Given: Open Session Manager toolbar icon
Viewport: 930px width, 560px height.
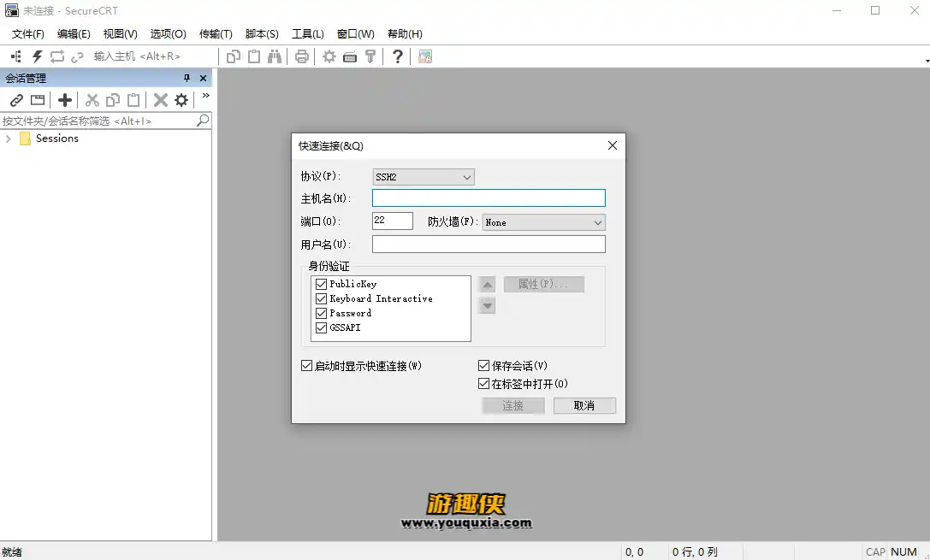Looking at the screenshot, I should pyautogui.click(x=16, y=56).
